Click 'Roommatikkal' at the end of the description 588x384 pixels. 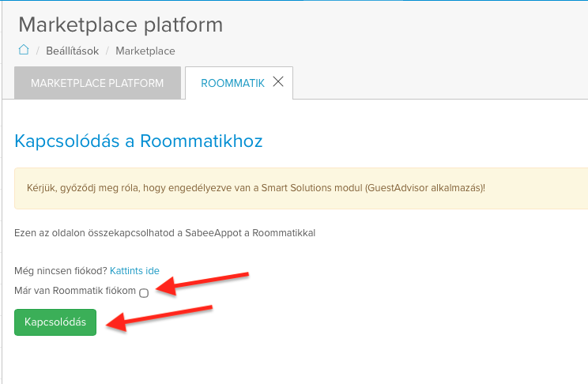[x=284, y=233]
